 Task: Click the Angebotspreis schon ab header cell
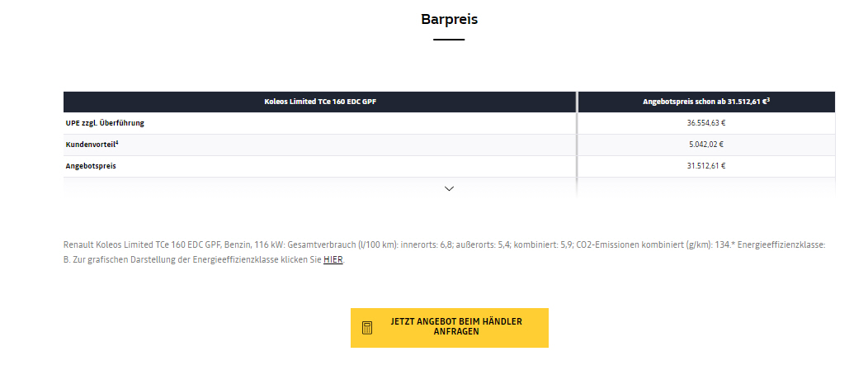705,102
